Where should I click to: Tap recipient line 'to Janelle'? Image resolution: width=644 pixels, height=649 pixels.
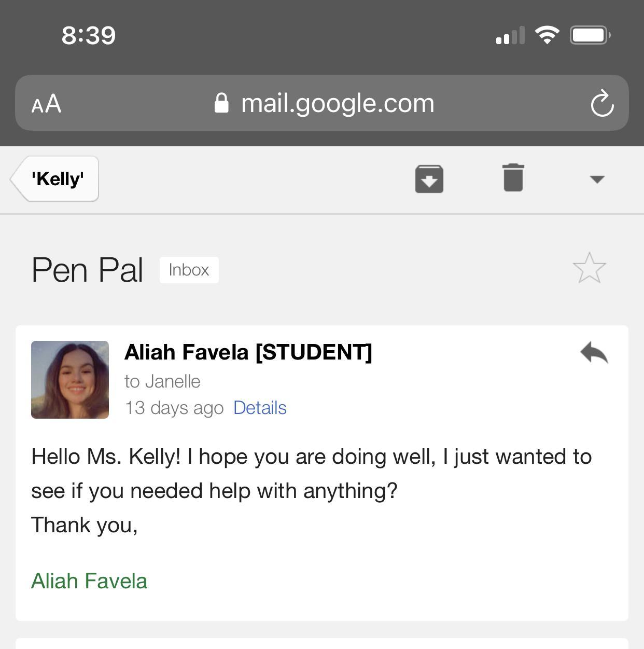[x=162, y=381]
